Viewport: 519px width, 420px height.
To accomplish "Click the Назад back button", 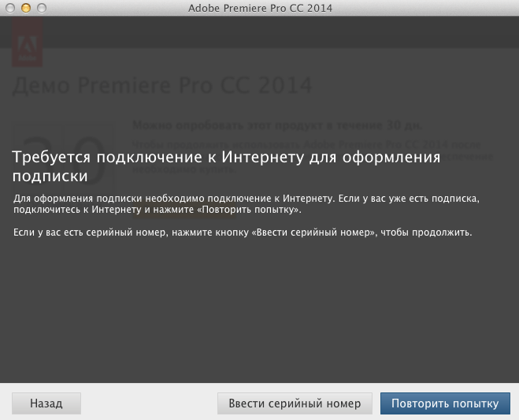I will [46, 403].
